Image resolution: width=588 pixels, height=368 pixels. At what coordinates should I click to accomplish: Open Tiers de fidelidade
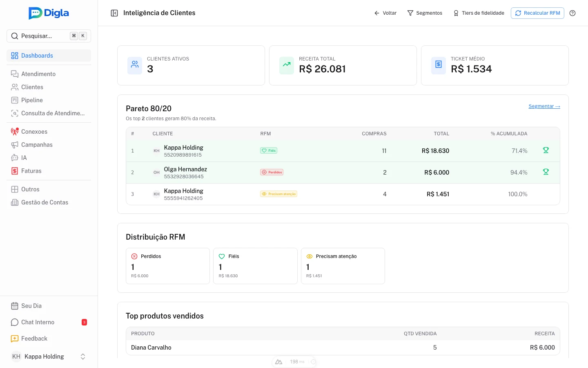(479, 13)
